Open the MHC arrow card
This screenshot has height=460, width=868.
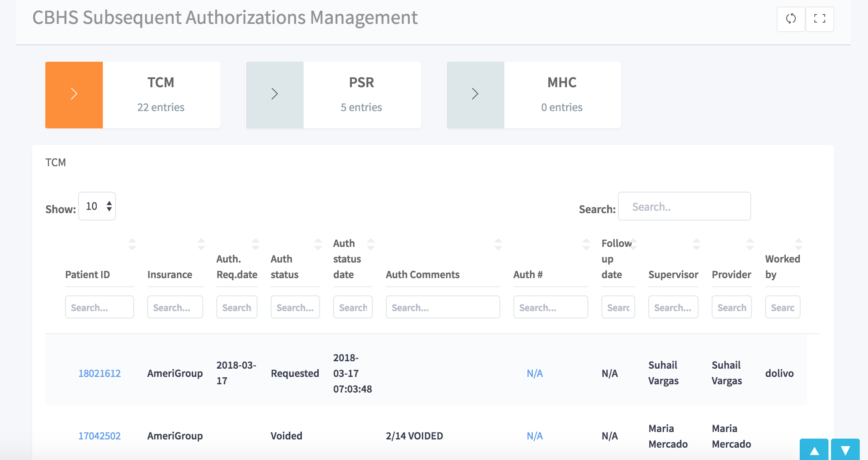point(475,95)
